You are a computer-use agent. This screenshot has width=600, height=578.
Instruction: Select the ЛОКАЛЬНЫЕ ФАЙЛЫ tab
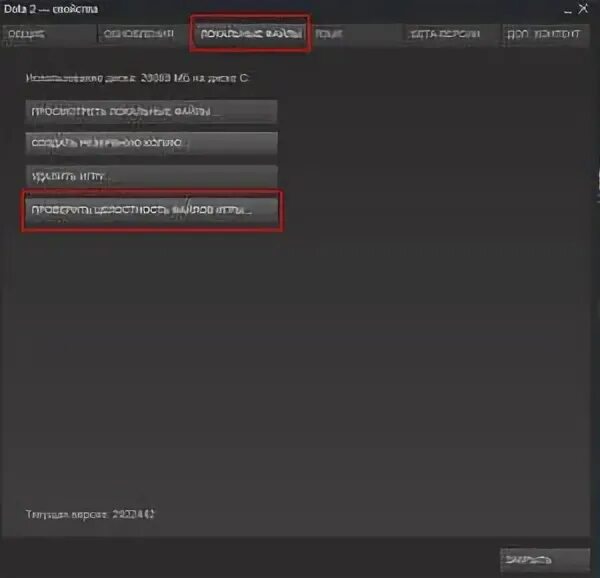click(x=251, y=34)
